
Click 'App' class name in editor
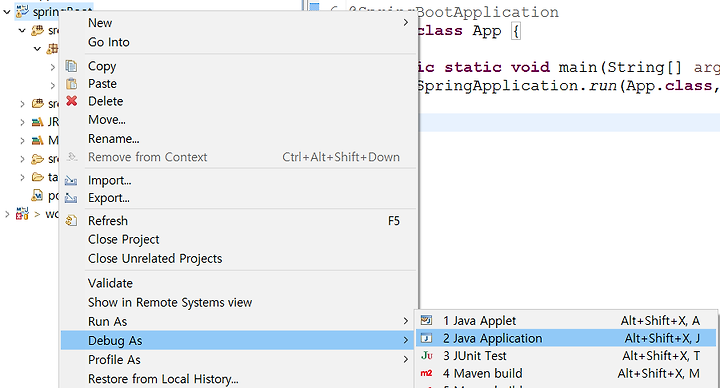pyautogui.click(x=487, y=31)
